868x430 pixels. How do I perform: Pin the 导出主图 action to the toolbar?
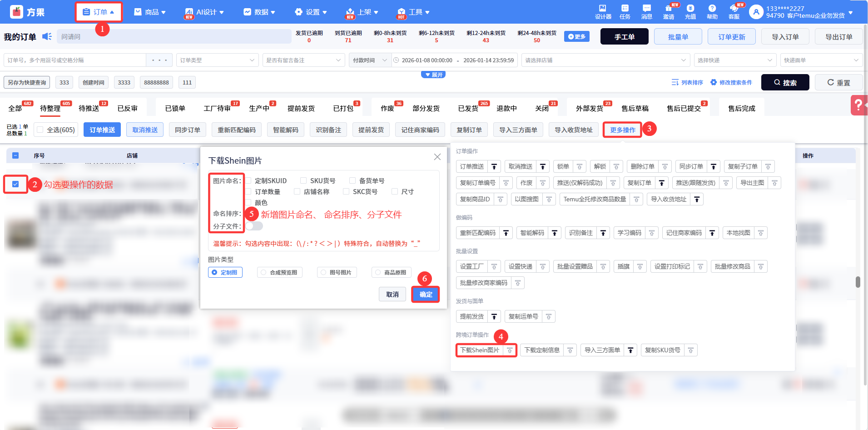[774, 183]
